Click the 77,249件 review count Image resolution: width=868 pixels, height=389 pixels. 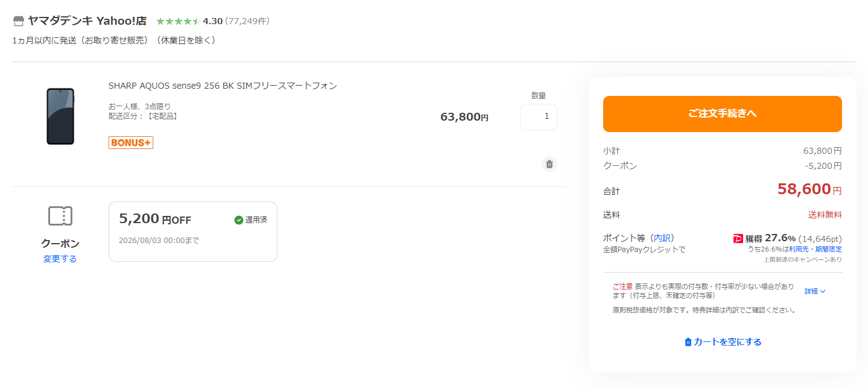click(x=247, y=21)
